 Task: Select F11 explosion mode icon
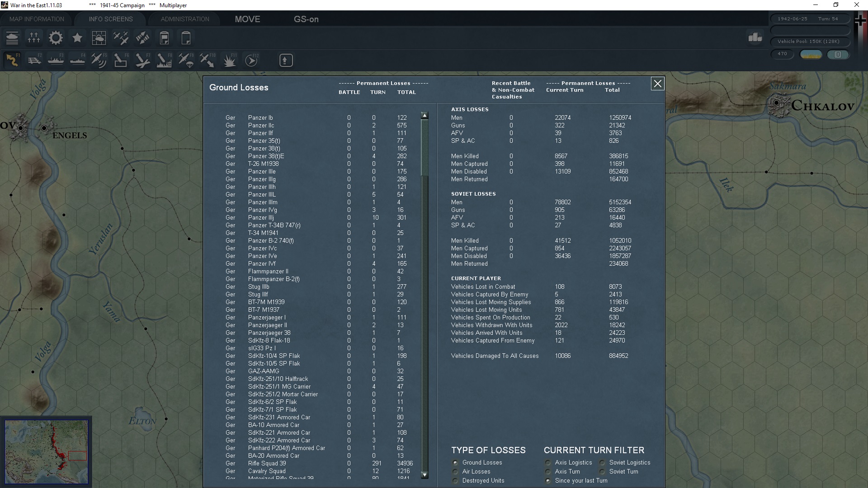(229, 60)
